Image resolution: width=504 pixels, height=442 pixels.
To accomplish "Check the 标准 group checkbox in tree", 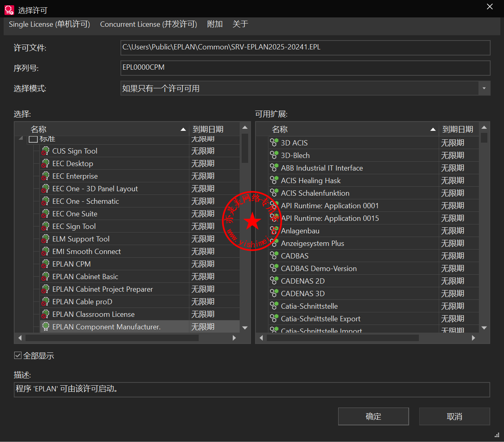I will (x=33, y=139).
